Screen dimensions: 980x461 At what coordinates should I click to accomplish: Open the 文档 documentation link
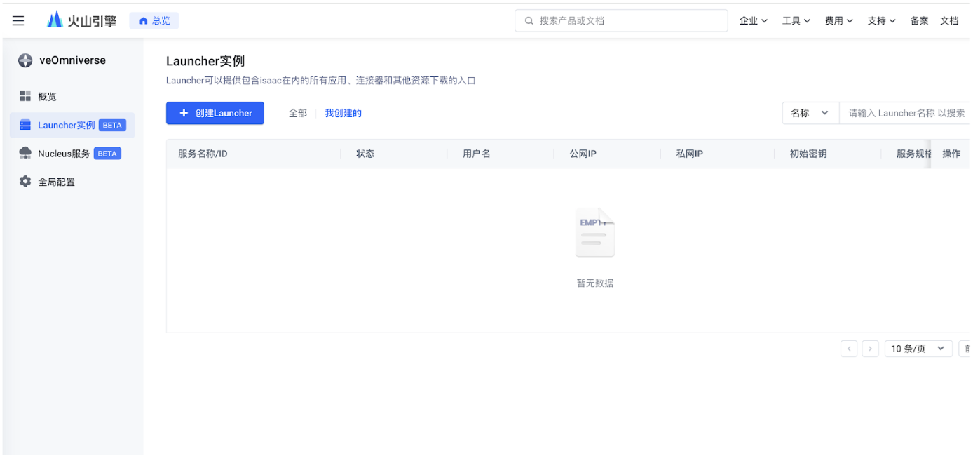tap(950, 20)
